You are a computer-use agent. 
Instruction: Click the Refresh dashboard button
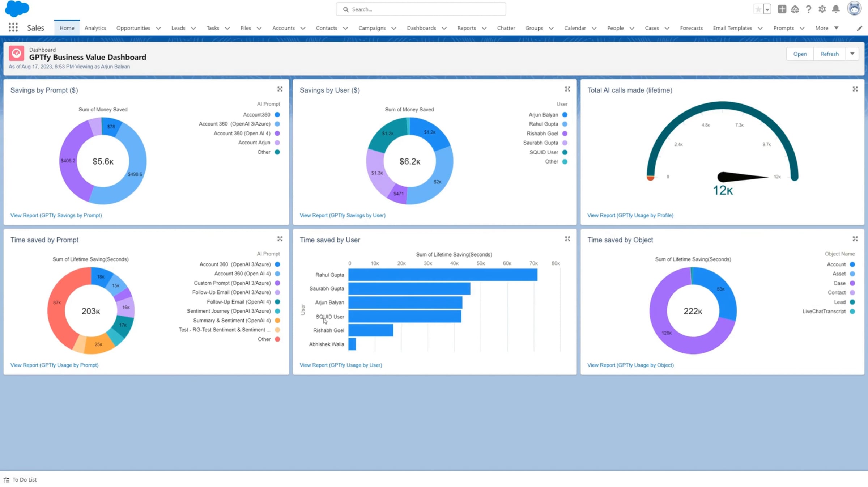click(x=829, y=54)
